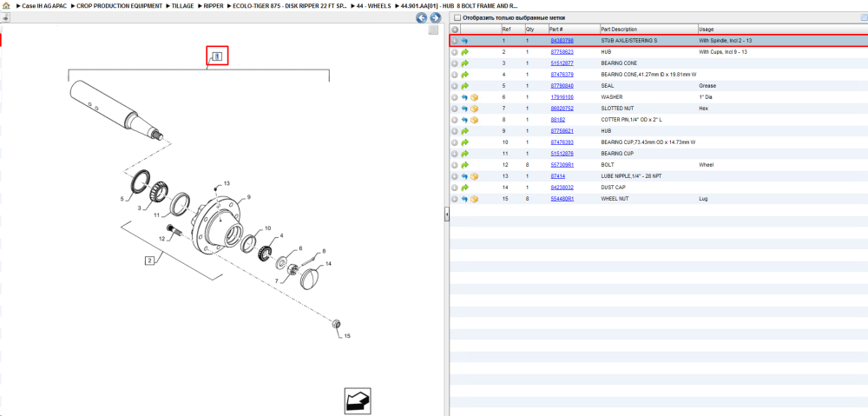Screen dimensions: 868x416
Task: Click the package box icon in the WHEEL NUT row
Action: pyautogui.click(x=474, y=199)
